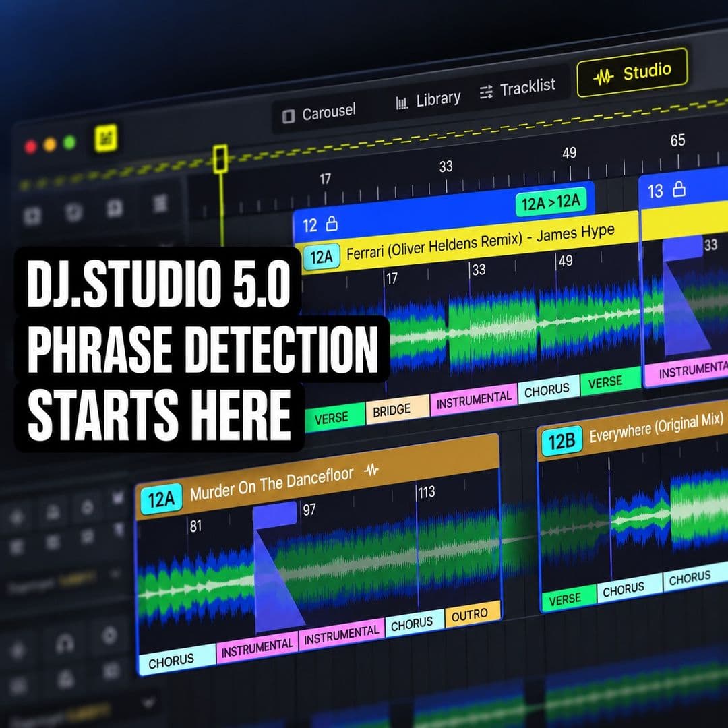The width and height of the screenshot is (728, 728).
Task: Click bar 65 on the top timeline ruler
Action: click(677, 140)
